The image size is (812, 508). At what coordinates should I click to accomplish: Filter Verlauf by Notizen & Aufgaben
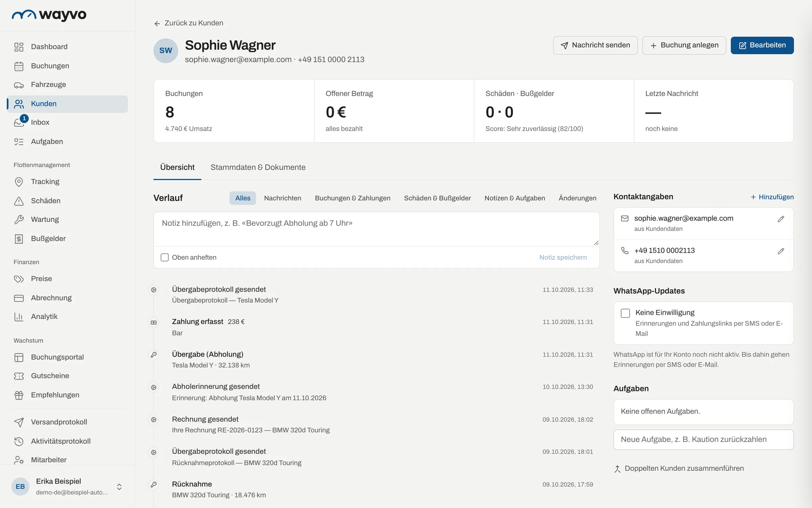click(515, 198)
